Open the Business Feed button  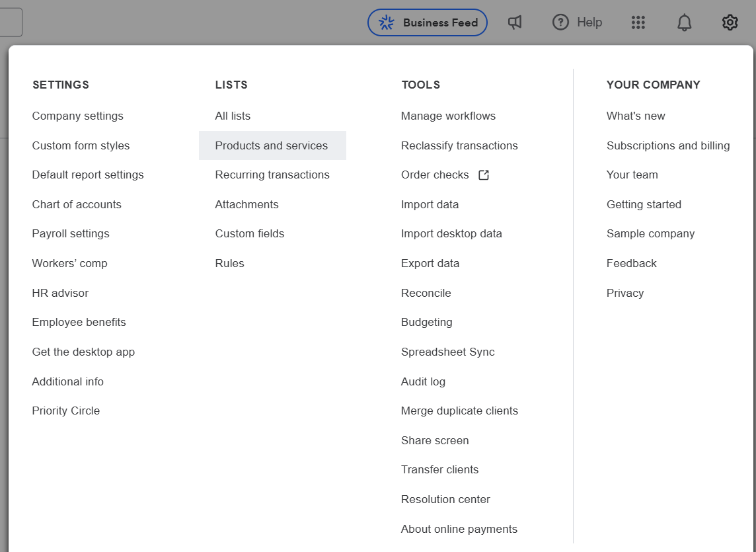click(427, 22)
